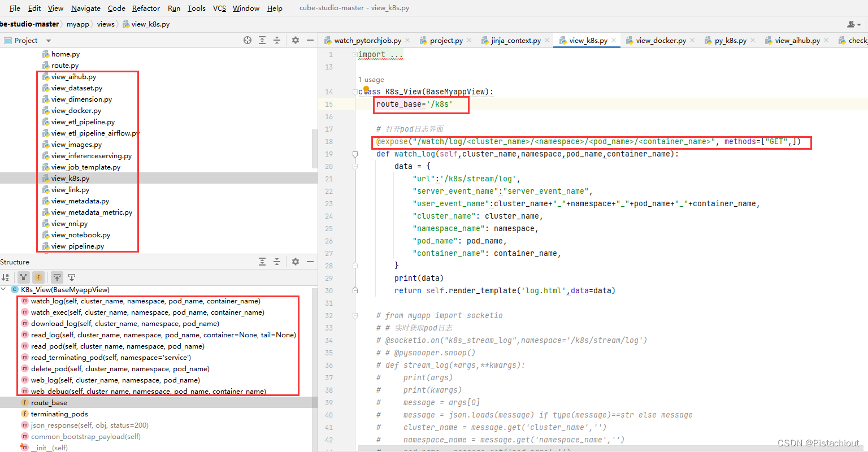Close the view_aihub.py editor tab
This screenshot has height=452, width=868.
tap(826, 40)
